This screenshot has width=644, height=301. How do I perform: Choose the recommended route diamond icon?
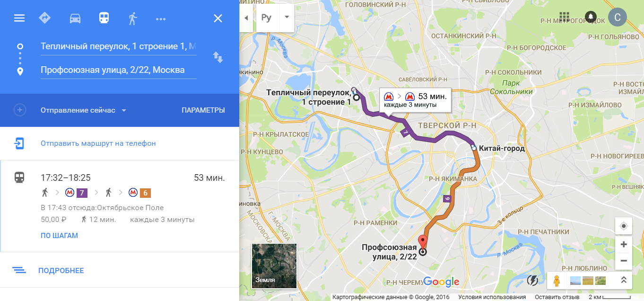(x=45, y=18)
